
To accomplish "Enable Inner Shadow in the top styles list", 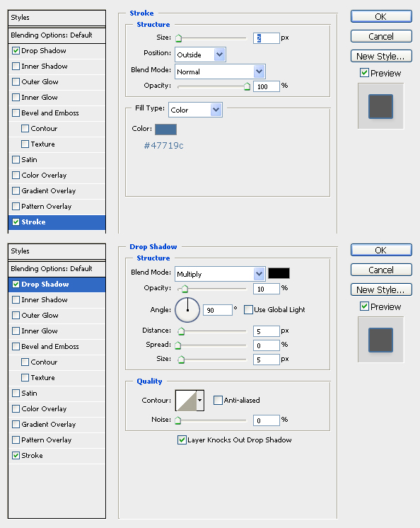I will point(16,66).
